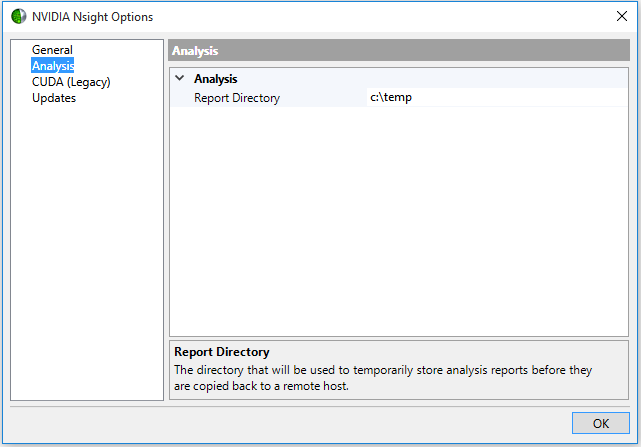Click the description text about analysis reports
Screen dimensions: 641x447
(383, 378)
